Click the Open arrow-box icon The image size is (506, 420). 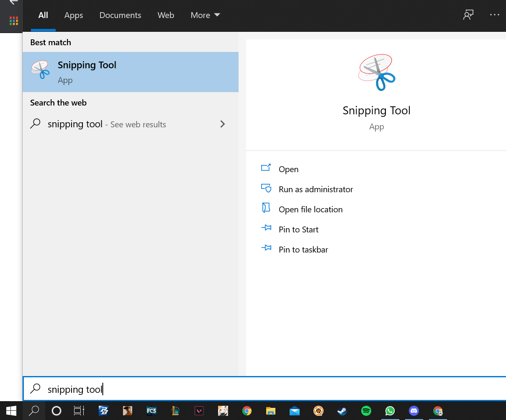coord(266,168)
